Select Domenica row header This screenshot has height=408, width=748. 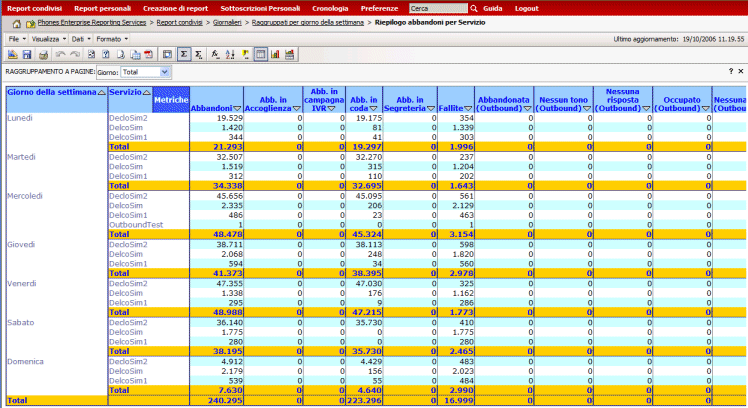click(x=25, y=362)
